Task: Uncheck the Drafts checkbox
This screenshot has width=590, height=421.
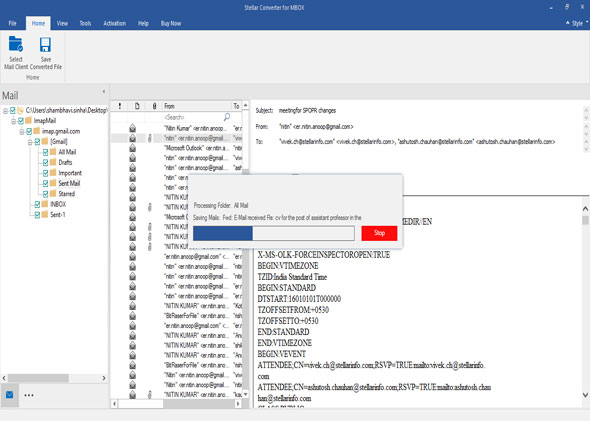Action: (x=45, y=163)
